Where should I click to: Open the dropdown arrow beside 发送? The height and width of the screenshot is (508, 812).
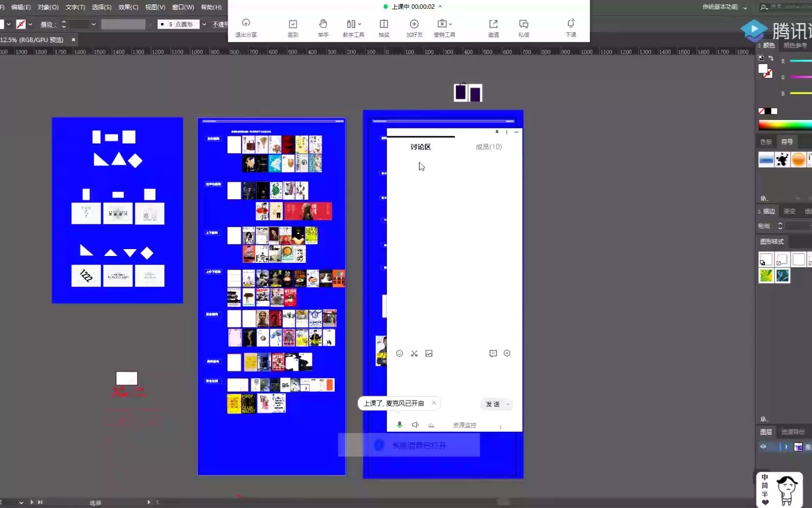click(x=508, y=404)
